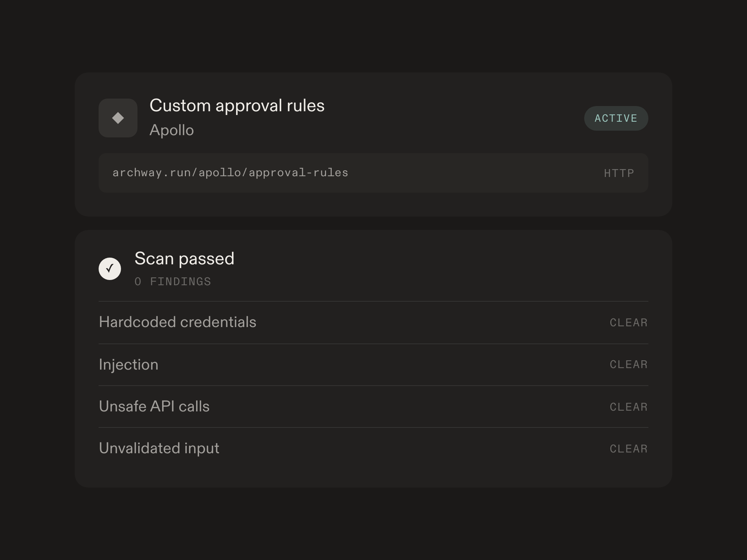Image resolution: width=747 pixels, height=560 pixels.
Task: Open the Unvalidated input row
Action: click(373, 448)
